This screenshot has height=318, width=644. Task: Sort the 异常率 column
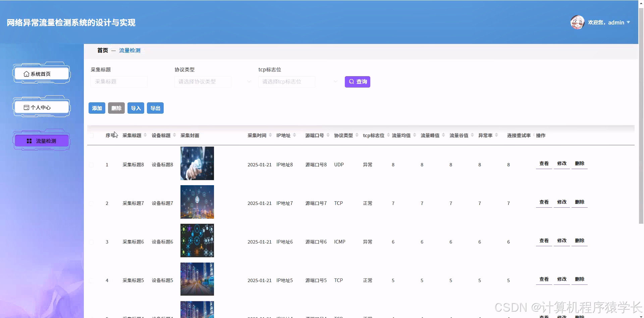497,135
